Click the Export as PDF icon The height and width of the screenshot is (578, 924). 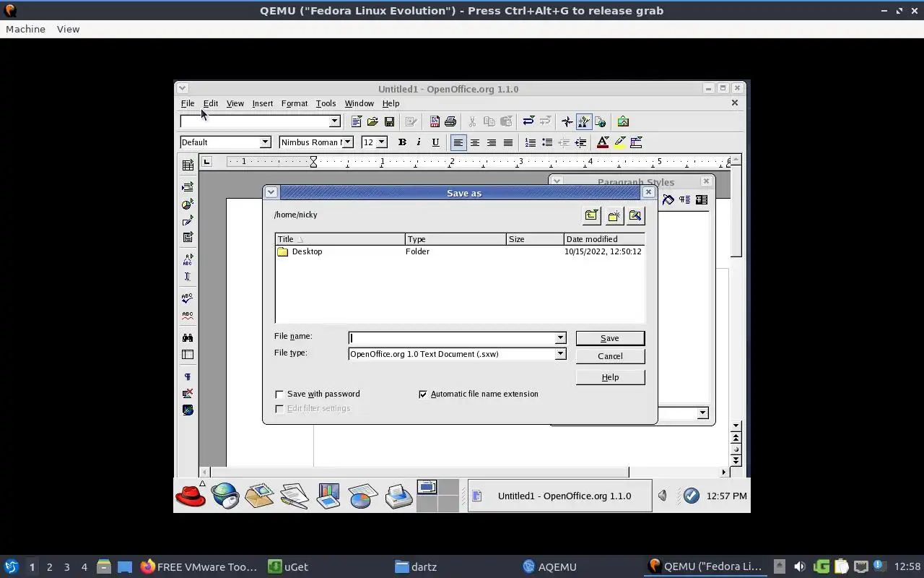[434, 121]
